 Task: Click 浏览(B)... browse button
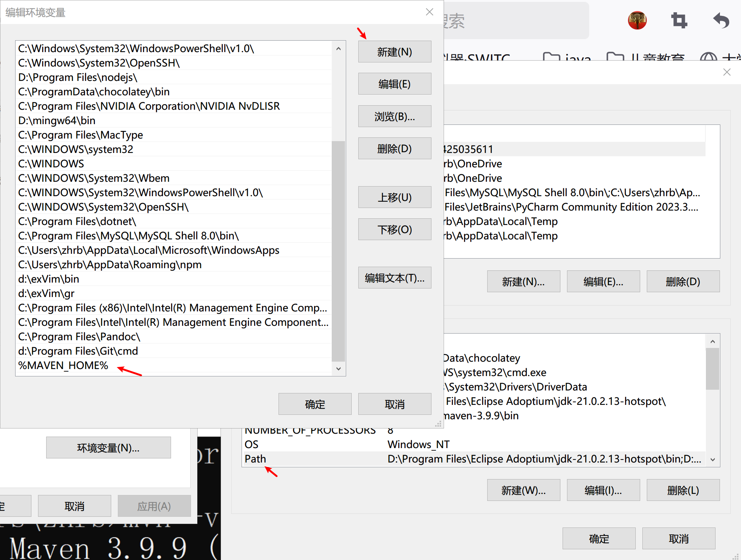point(395,116)
